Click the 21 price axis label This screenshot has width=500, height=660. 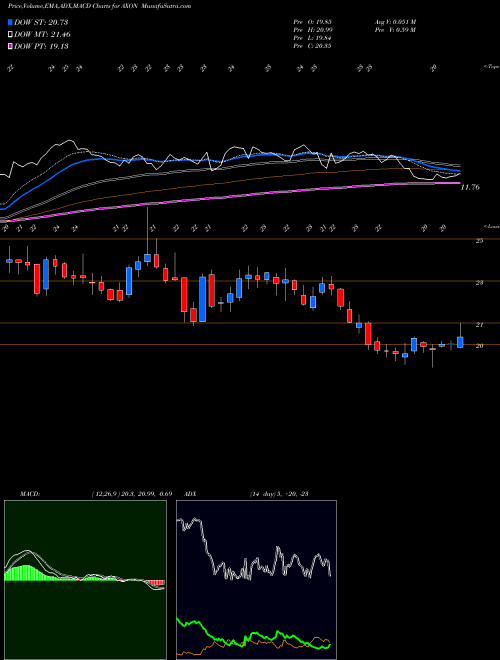[479, 325]
